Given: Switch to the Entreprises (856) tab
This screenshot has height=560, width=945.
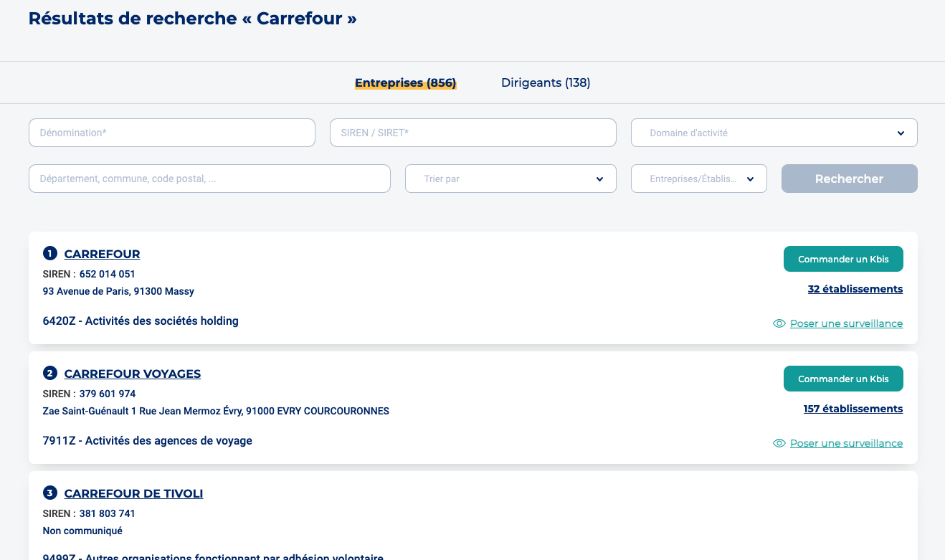Looking at the screenshot, I should tap(406, 82).
